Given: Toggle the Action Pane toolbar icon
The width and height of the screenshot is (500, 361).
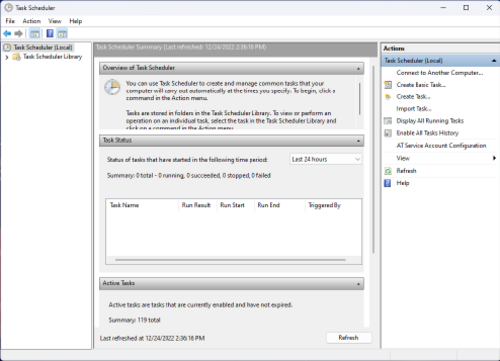Looking at the screenshot, I should [62, 33].
